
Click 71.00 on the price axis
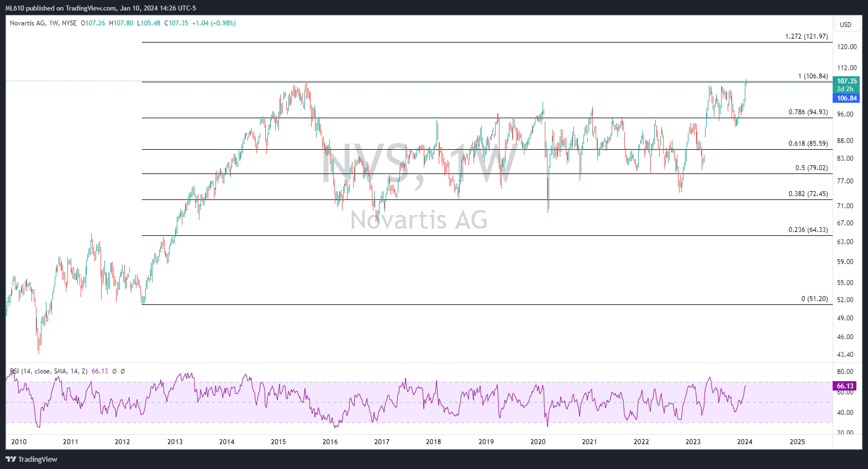click(x=845, y=206)
